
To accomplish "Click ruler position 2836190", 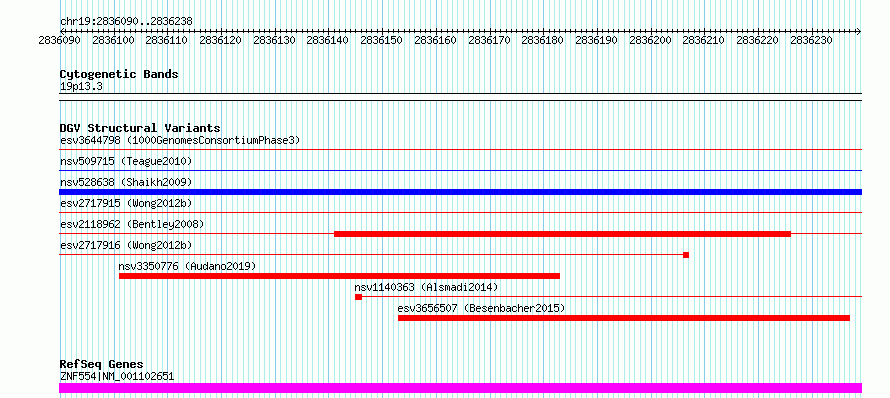I will 596,41.
